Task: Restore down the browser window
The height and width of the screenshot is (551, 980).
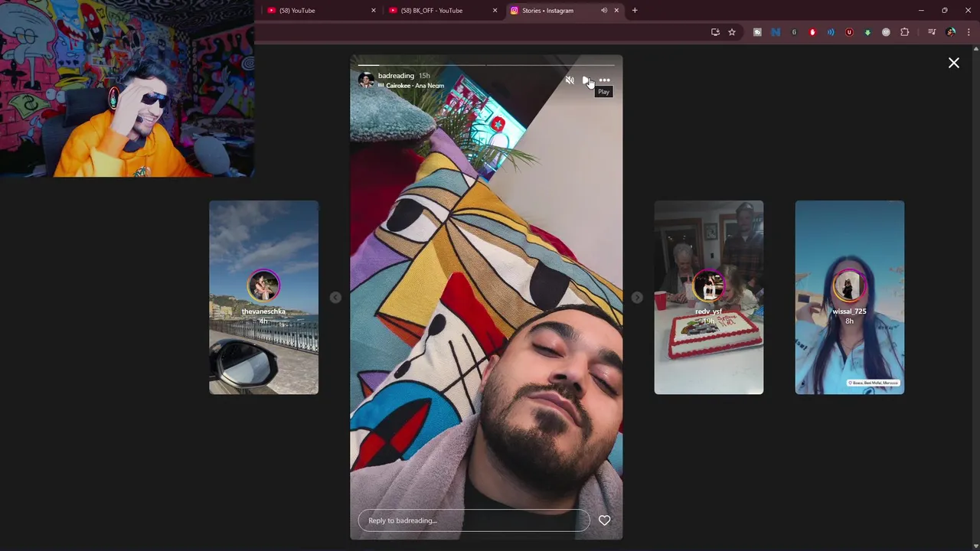Action: 944,11
